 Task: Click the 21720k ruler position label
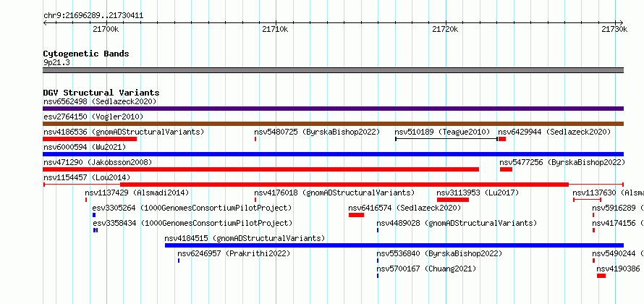pyautogui.click(x=445, y=29)
